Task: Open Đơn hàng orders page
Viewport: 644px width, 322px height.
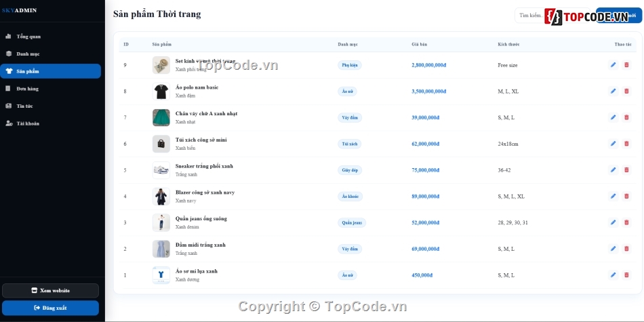Action: tap(51, 88)
